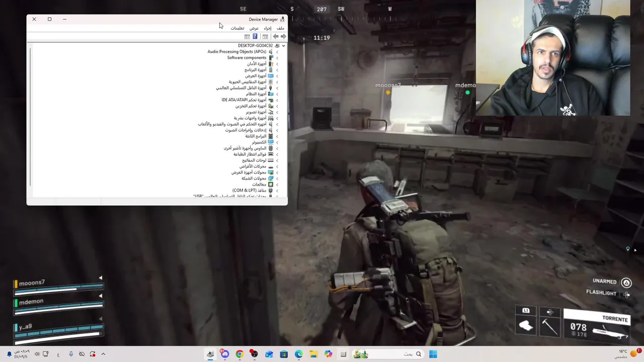Click the volume icon in system tray
This screenshot has height=362, width=644.
coord(37,354)
